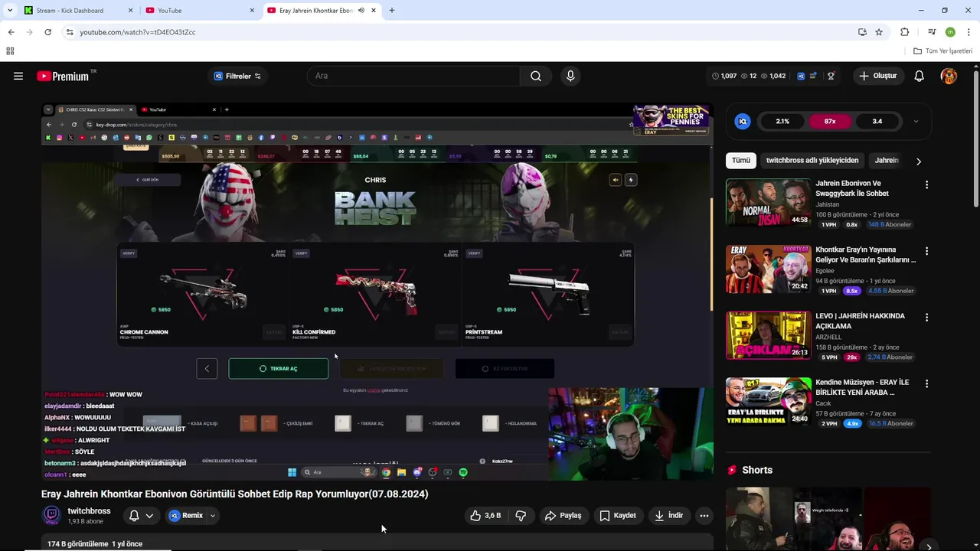Viewport: 980px width, 551px height.
Task: Open Chrome extensions puzzle icon
Action: pos(904,32)
